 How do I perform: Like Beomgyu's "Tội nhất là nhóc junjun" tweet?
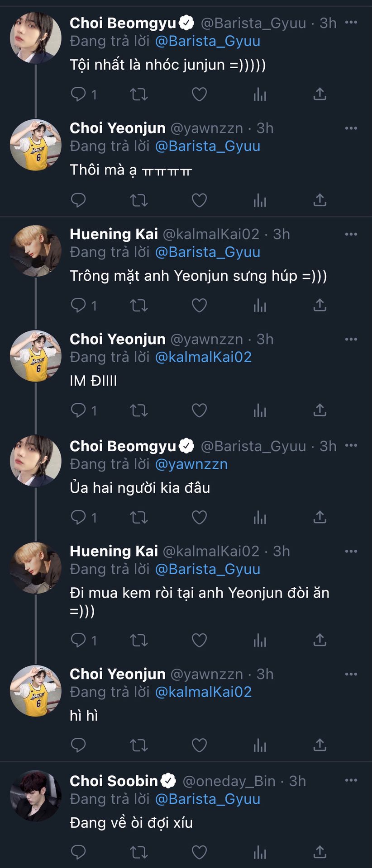coord(199,94)
